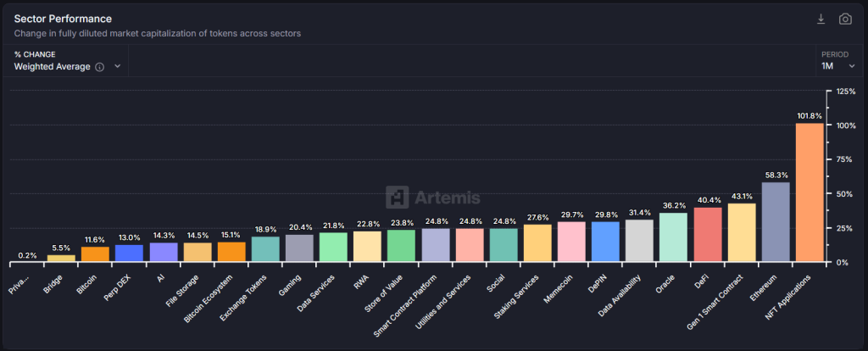
Task: Click the green Store of Value bar
Action: (401, 246)
